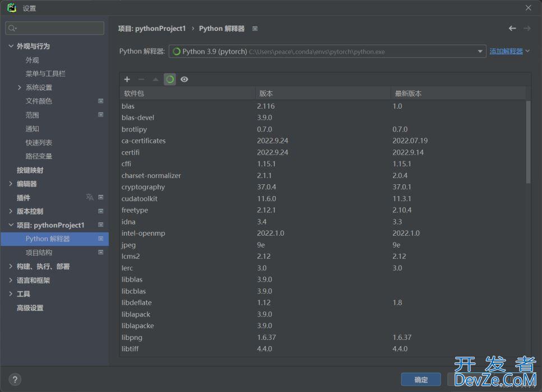The width and height of the screenshot is (542, 392).
Task: Toggle the Conda package manager icon
Action: (170, 80)
